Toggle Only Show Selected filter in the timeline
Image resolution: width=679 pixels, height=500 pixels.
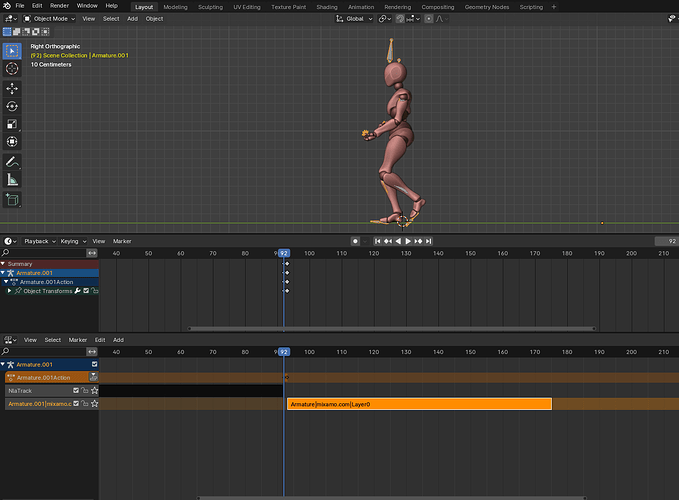coord(92,253)
